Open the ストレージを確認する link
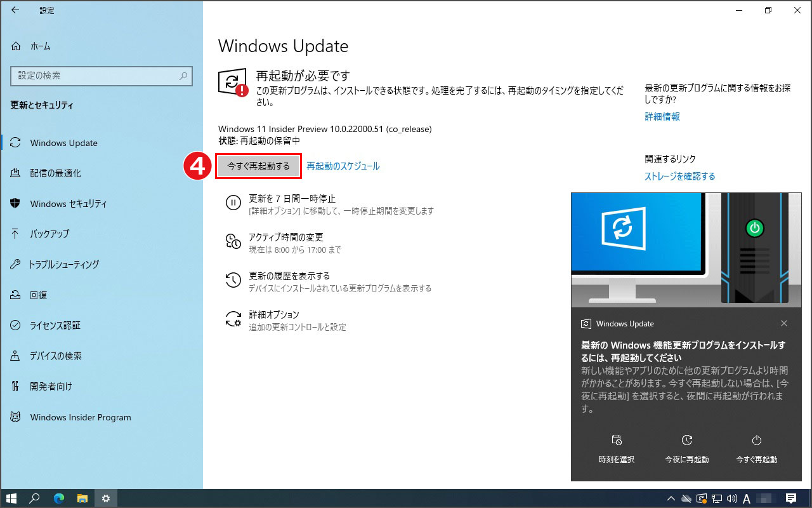The width and height of the screenshot is (812, 508). (680, 177)
